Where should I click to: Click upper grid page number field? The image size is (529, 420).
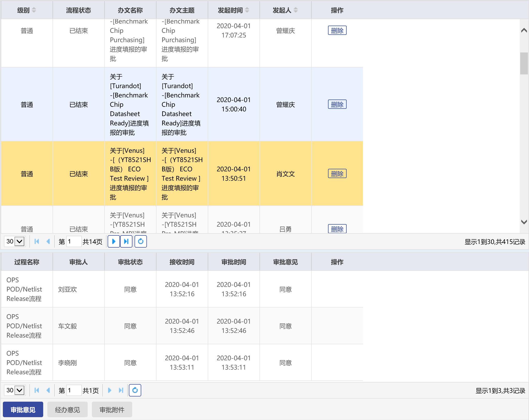73,241
